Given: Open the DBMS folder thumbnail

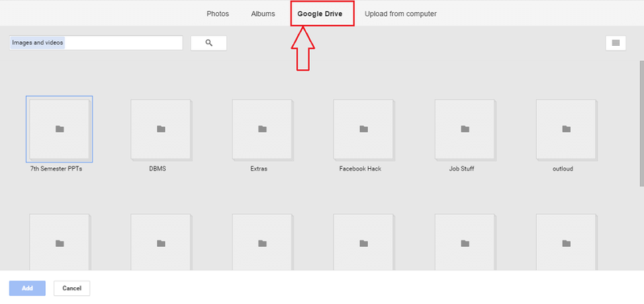Looking at the screenshot, I should click(x=161, y=129).
